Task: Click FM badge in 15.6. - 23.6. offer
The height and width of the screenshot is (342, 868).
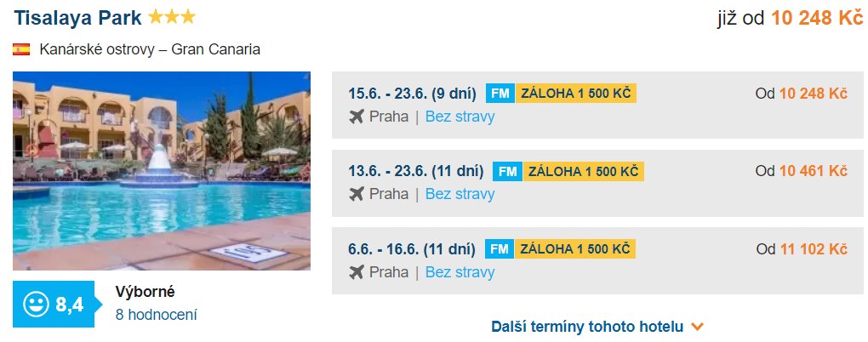Action: tap(499, 94)
